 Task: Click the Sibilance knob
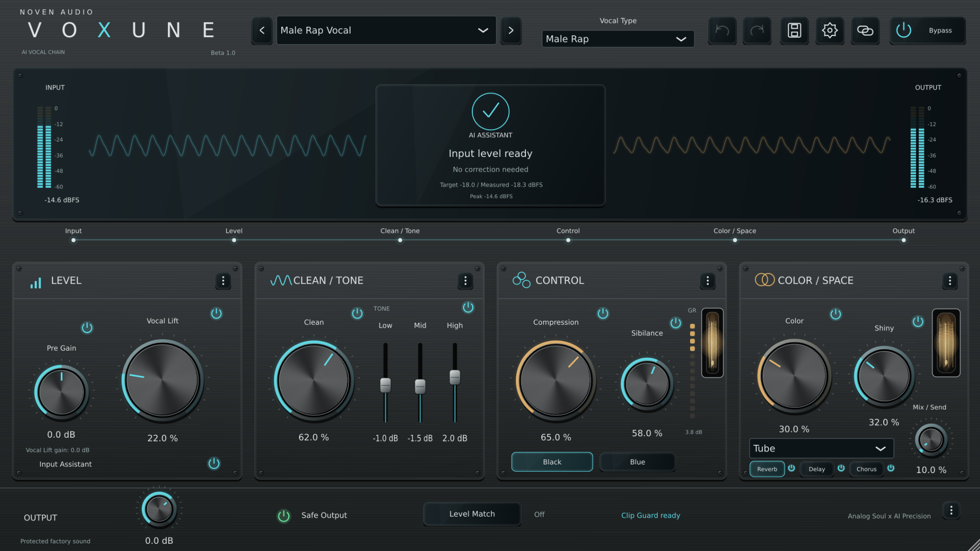pyautogui.click(x=647, y=385)
